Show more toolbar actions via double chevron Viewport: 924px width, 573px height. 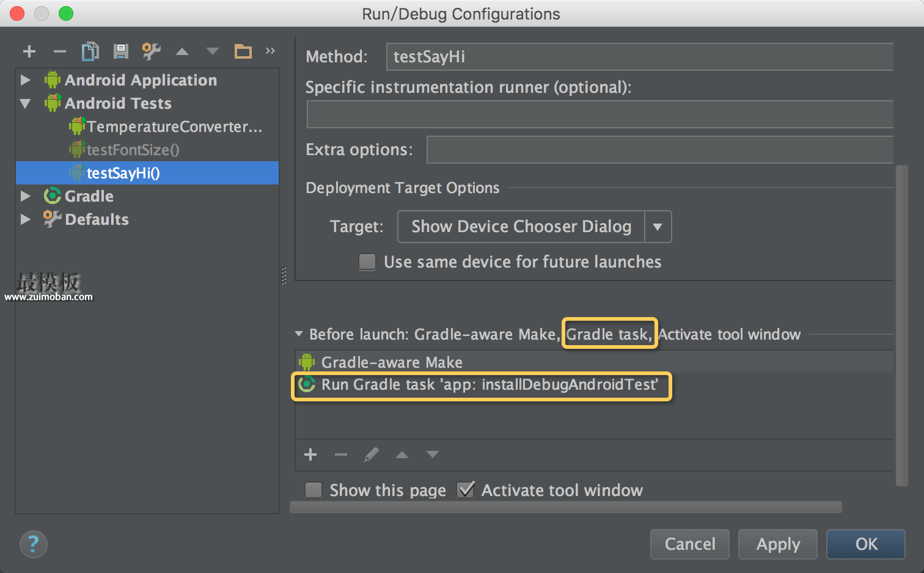[x=270, y=51]
